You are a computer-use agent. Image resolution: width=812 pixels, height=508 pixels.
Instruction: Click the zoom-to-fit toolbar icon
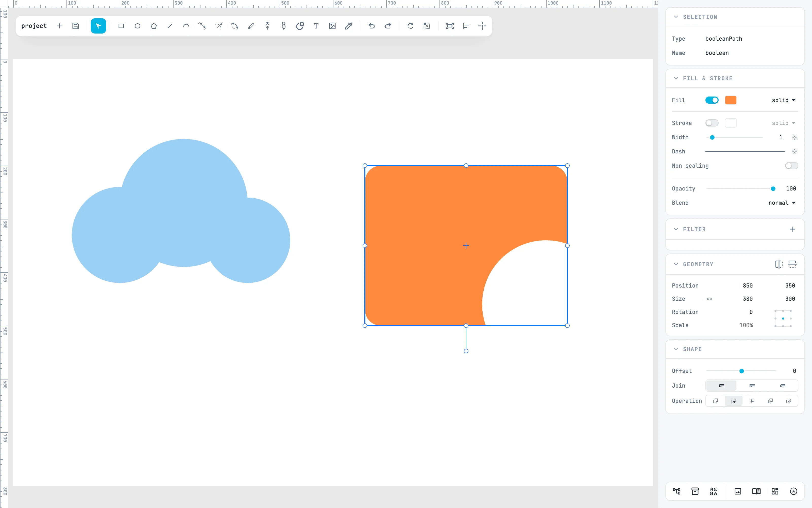[450, 26]
